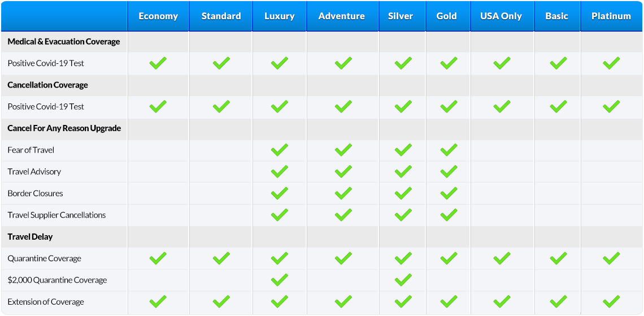Click the Medical & Evacuation Coverage heading
644x316 pixels.
pos(64,41)
